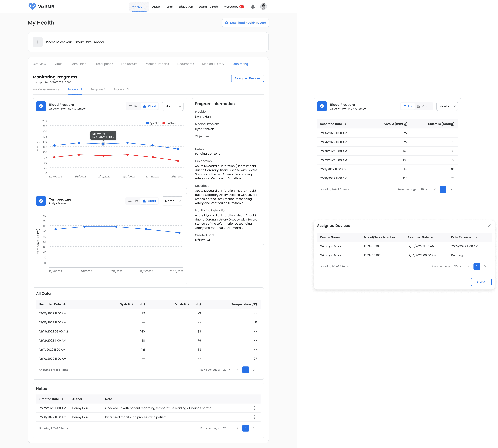Sort All Data by Recorded Date arrow

point(65,304)
